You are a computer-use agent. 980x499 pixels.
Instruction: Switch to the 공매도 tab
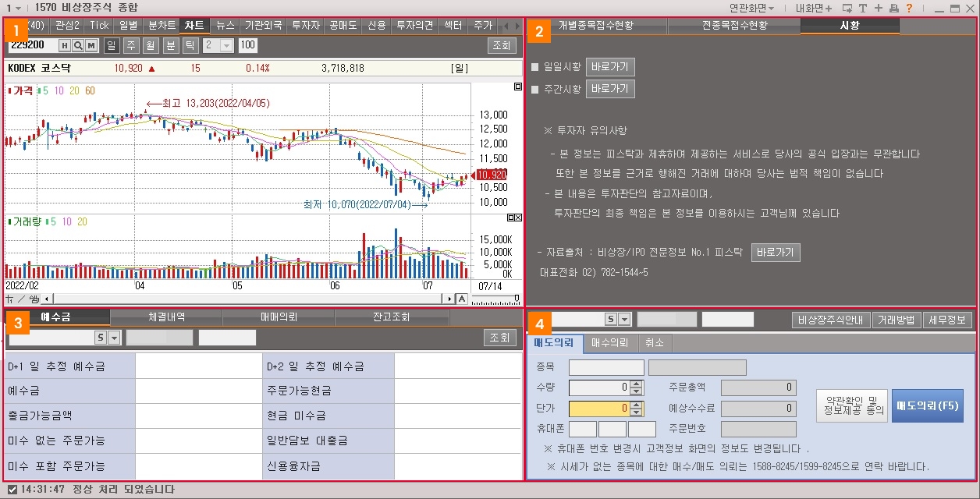click(x=342, y=25)
